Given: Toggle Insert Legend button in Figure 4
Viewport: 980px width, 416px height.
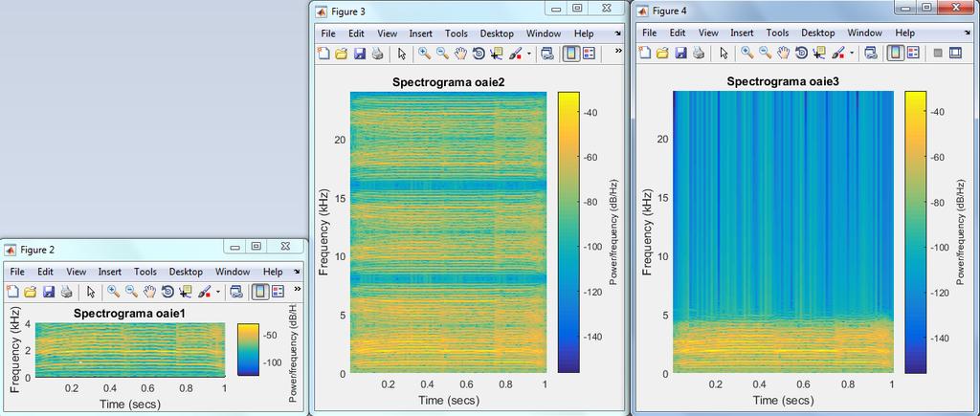Looking at the screenshot, I should tap(912, 54).
